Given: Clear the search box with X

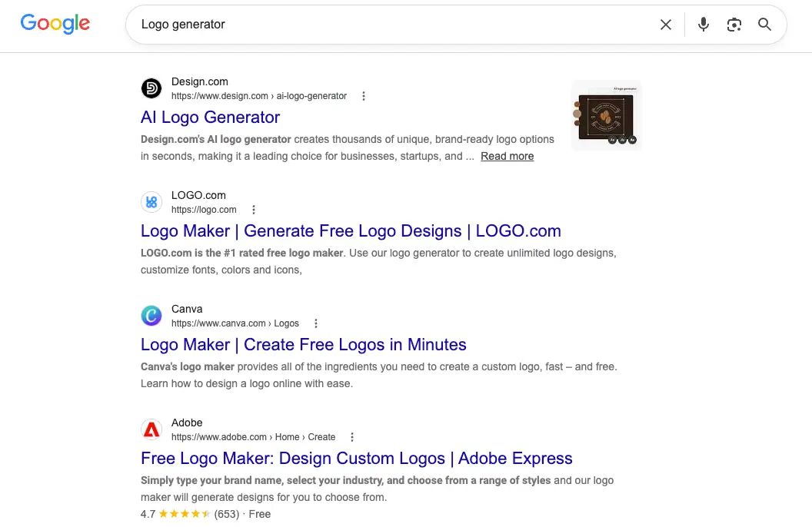Looking at the screenshot, I should click(x=665, y=25).
